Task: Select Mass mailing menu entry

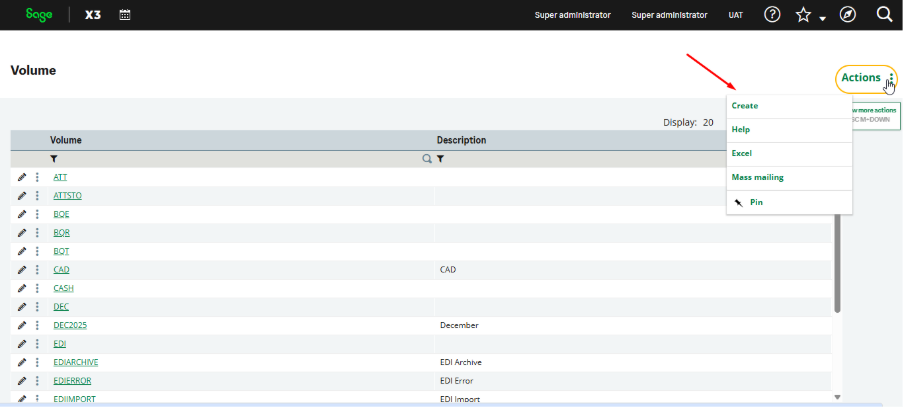Action: (757, 178)
